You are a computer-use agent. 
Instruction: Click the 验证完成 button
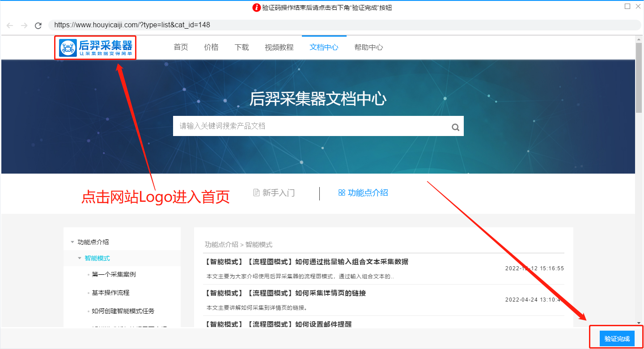coord(617,339)
